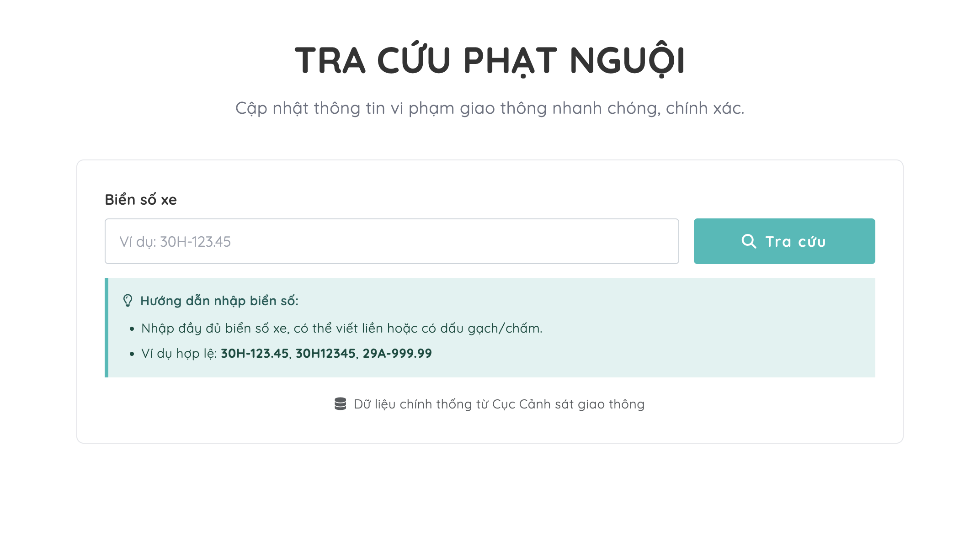Viewport: 980px width, 541px height.
Task: Click the database icon near the data source note
Action: [x=340, y=404]
